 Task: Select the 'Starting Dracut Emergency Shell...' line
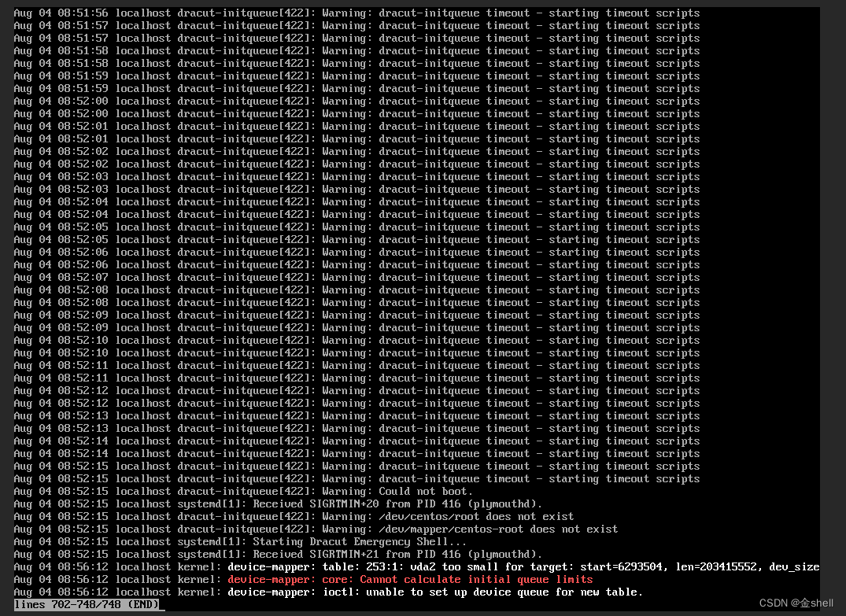coord(240,541)
